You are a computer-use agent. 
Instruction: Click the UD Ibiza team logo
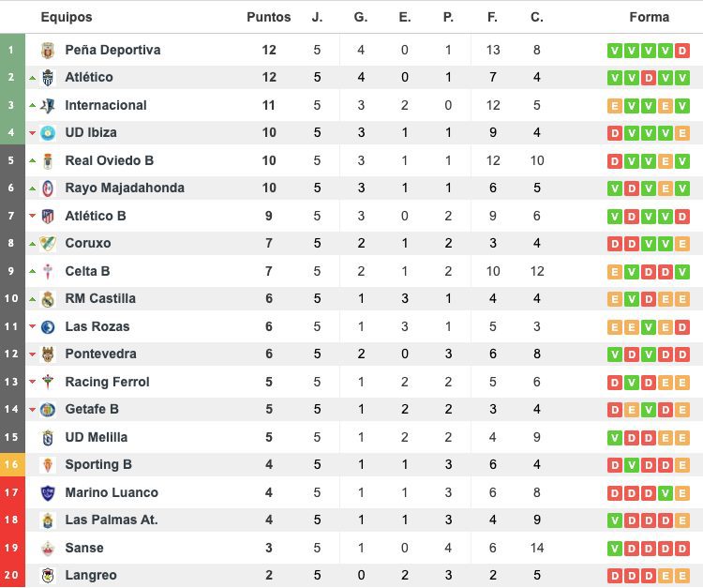coord(48,133)
